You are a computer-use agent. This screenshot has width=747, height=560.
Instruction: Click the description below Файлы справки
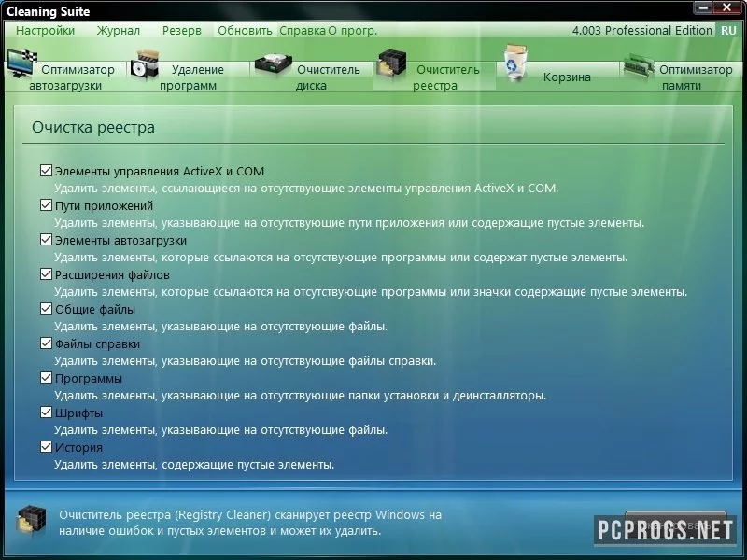click(x=245, y=361)
